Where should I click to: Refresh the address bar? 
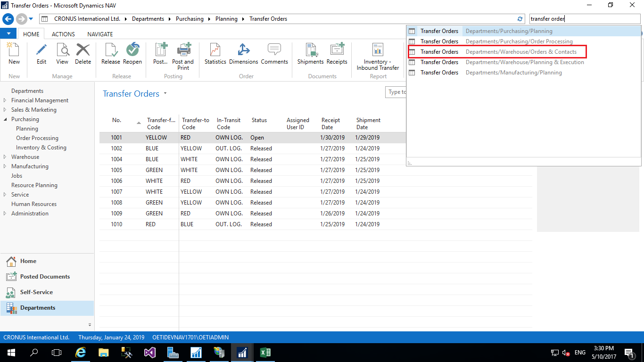click(520, 19)
